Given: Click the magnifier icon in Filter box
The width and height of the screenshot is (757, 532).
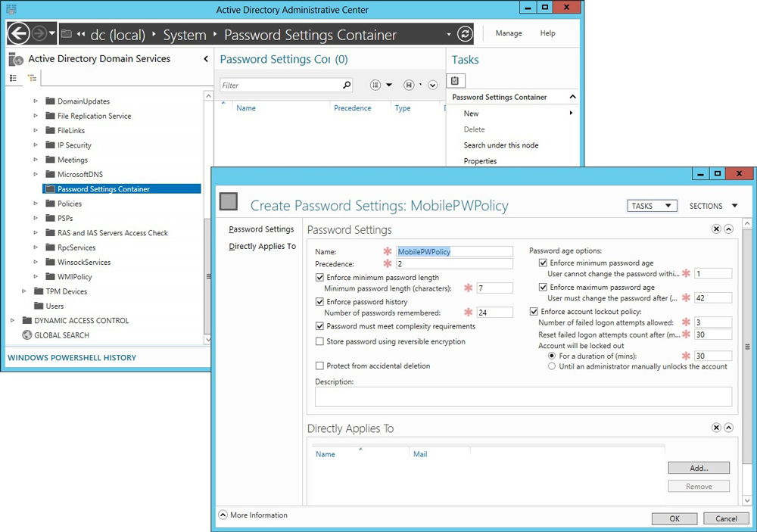Looking at the screenshot, I should 346,85.
